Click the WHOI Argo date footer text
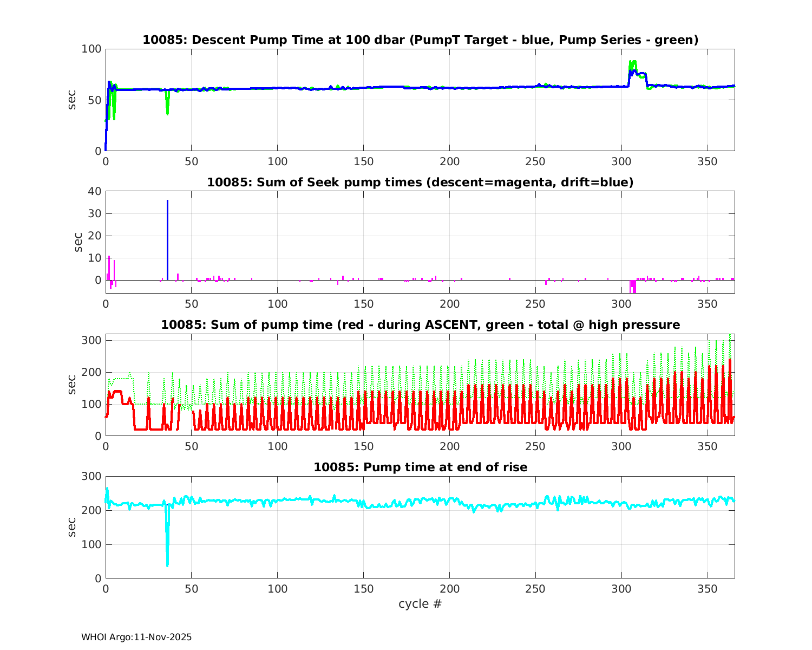The image size is (812, 650). click(x=136, y=637)
